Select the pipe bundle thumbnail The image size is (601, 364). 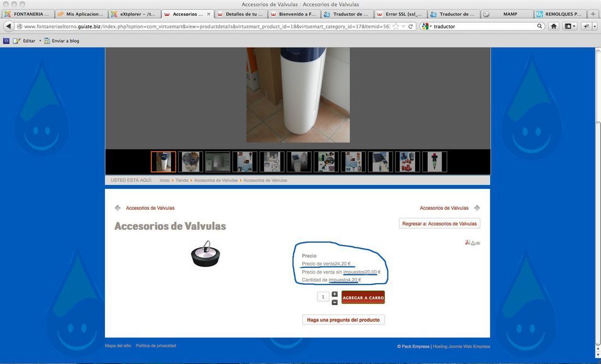click(191, 162)
